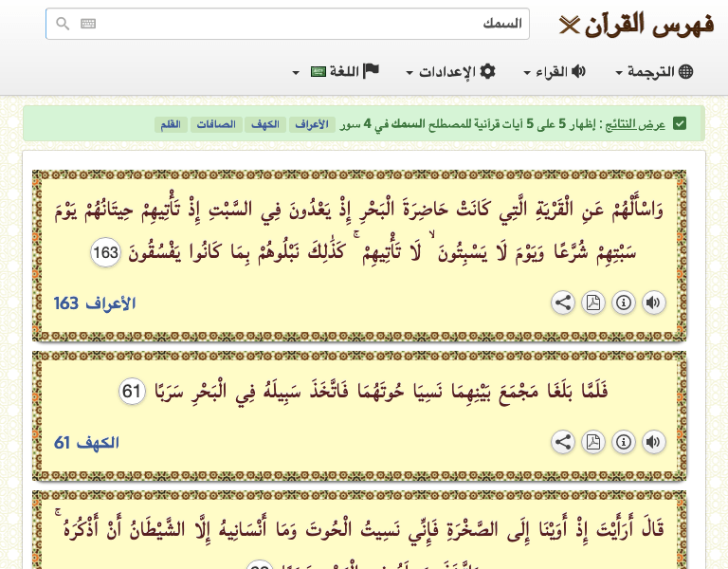Play audio for Al-Kahf verse 61
Viewport: 728px width, 569px height.
653,442
